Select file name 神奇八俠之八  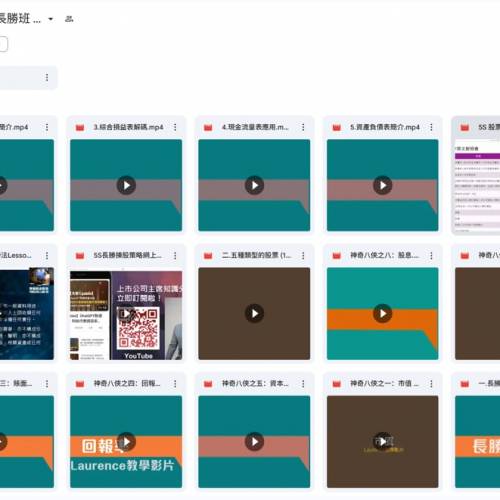pyautogui.click(x=385, y=255)
